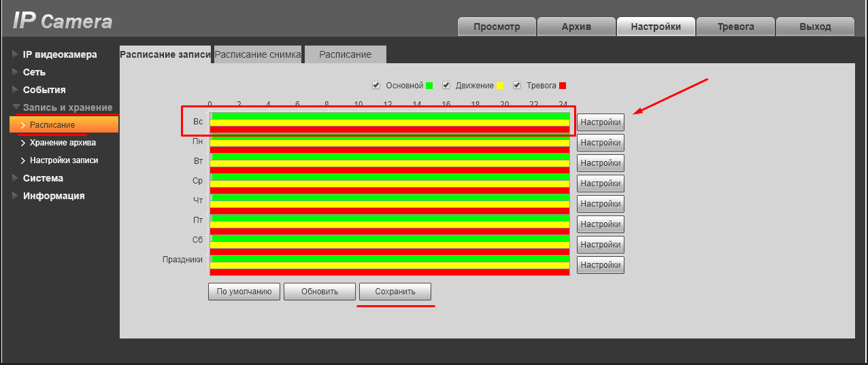Expand the Сеть menu section
Image resolution: width=868 pixels, height=365 pixels.
click(34, 72)
